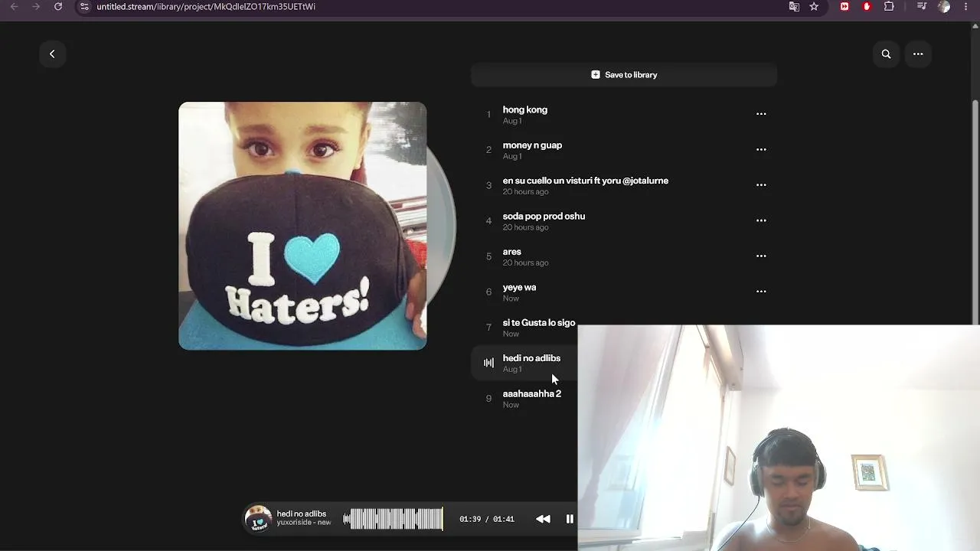Viewport: 980px width, 551px height.
Task: Play track aaahaaahha 2
Action: click(x=524, y=398)
